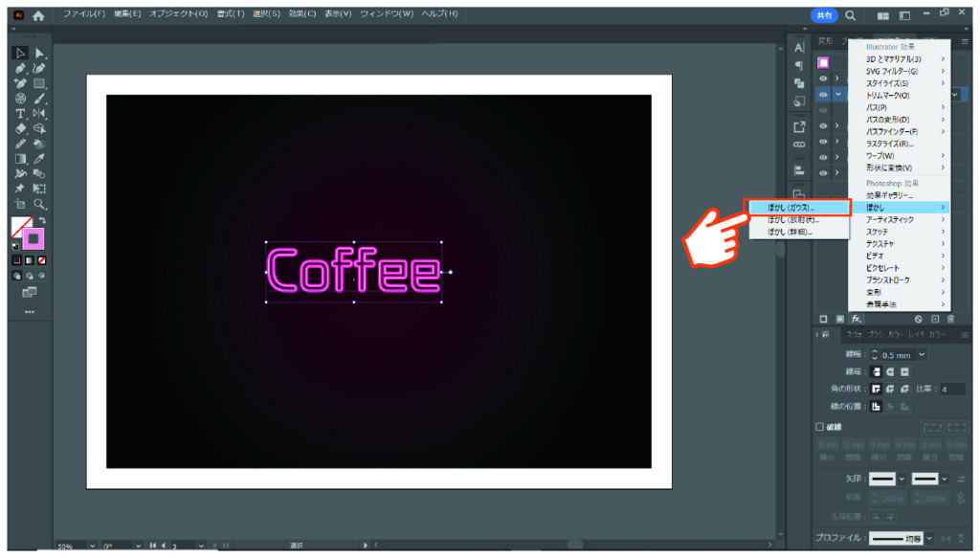
Task: Toggle the 破線 dashed line checkbox
Action: (x=819, y=427)
